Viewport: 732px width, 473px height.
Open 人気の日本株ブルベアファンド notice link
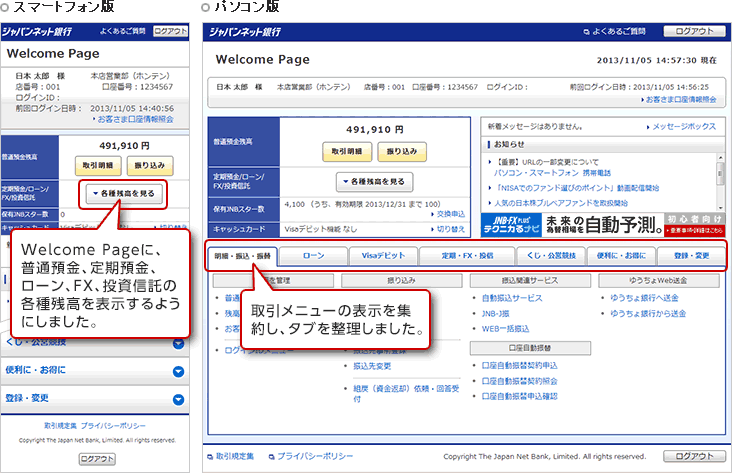pos(561,203)
